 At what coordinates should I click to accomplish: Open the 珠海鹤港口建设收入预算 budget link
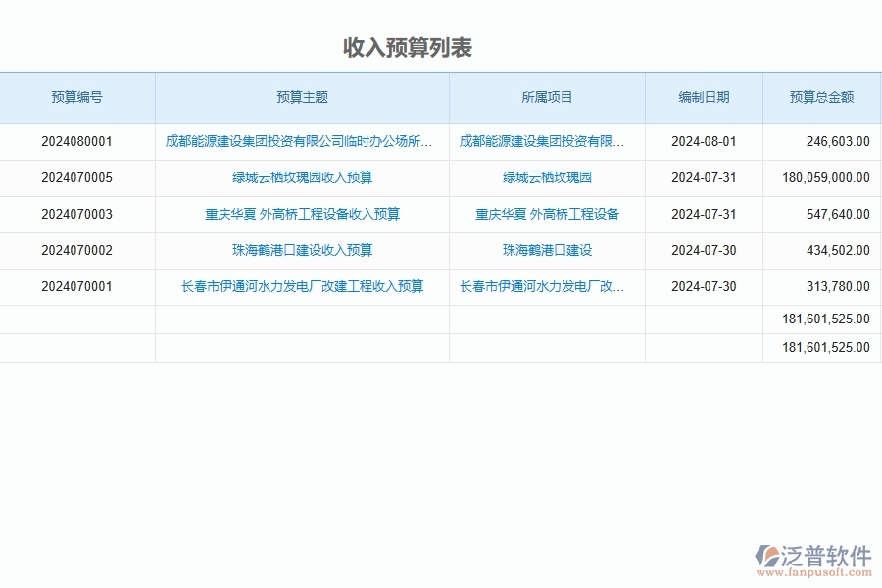pyautogui.click(x=302, y=250)
